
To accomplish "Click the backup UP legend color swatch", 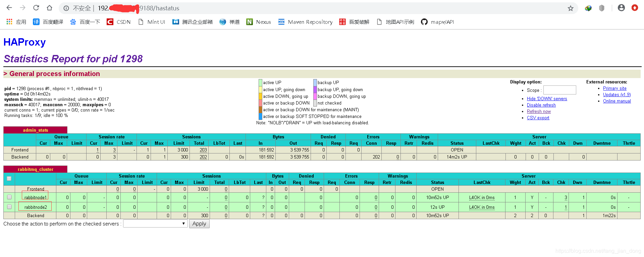I will (315, 82).
